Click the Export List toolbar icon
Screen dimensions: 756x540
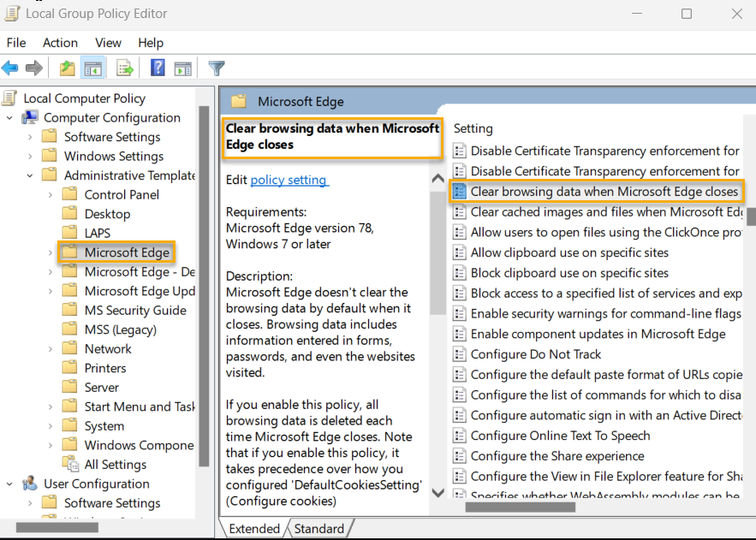coord(125,68)
